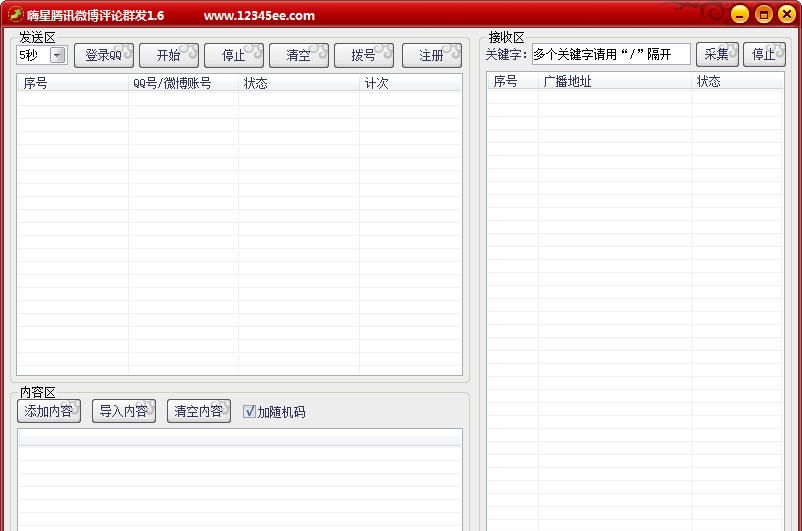Click the 添加内容 button
This screenshot has height=531, width=802.
point(49,411)
